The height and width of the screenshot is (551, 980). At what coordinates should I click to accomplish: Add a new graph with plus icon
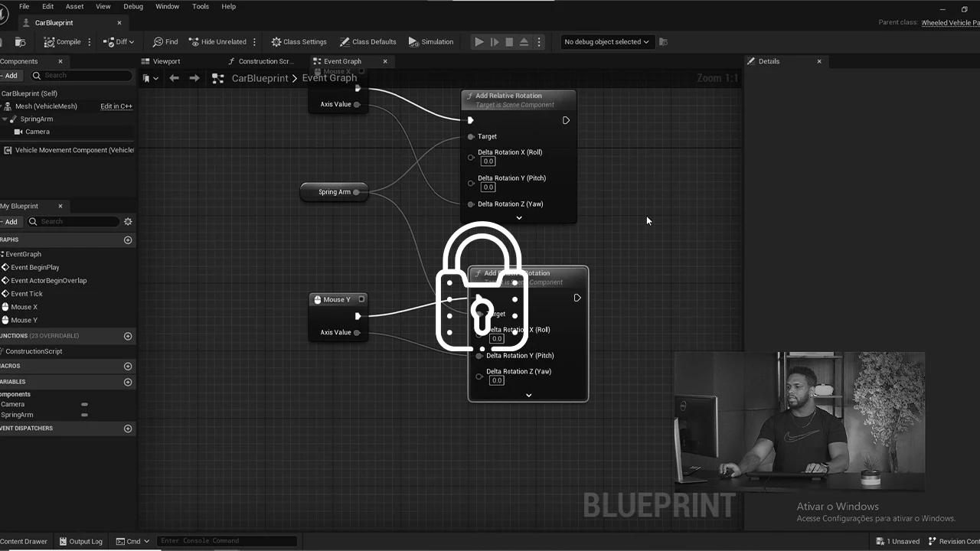tap(128, 240)
